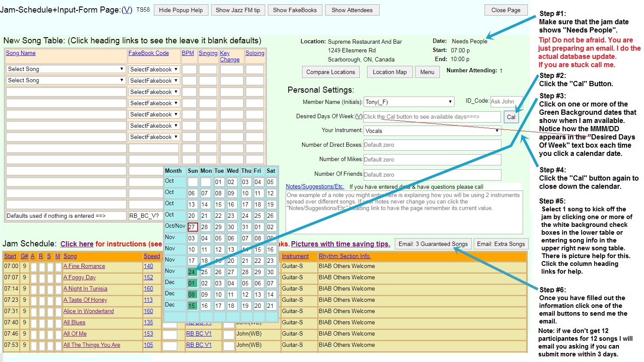Click the 113 speed link

click(148, 300)
